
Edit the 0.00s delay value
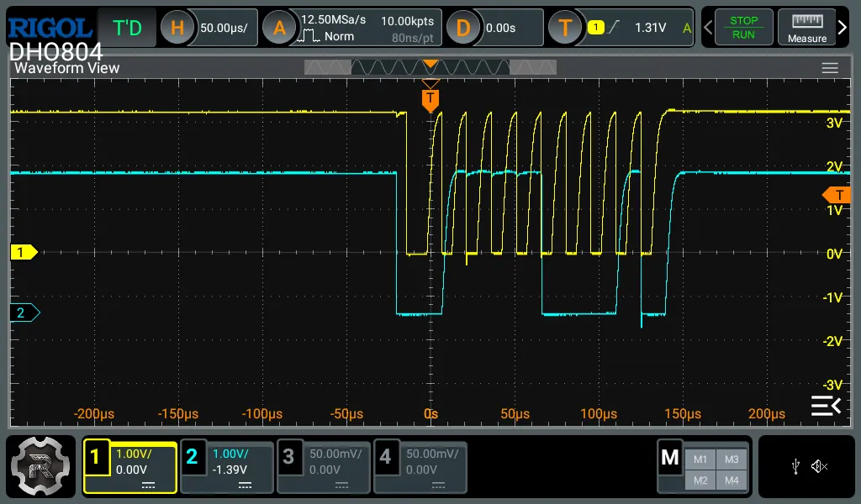pos(500,28)
